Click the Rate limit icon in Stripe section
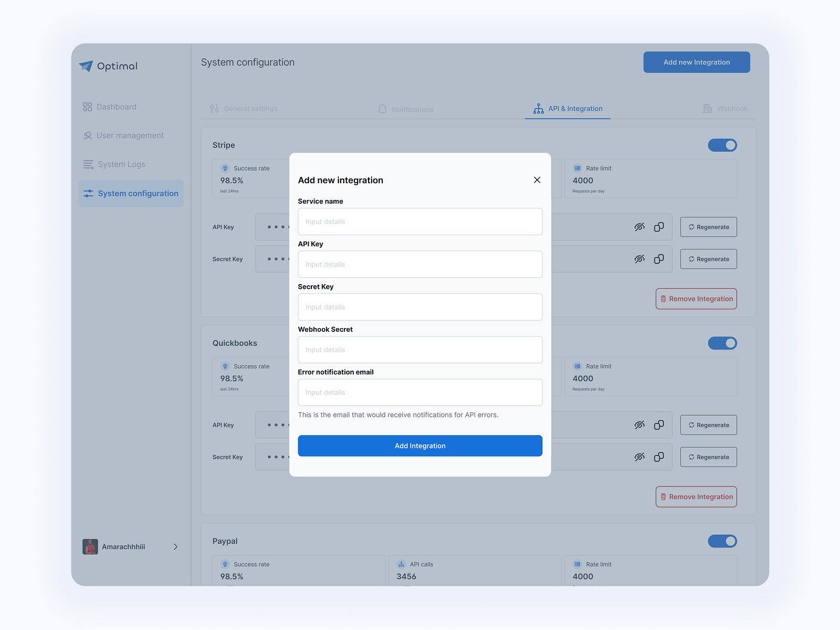Image resolution: width=840 pixels, height=630 pixels. point(577,168)
